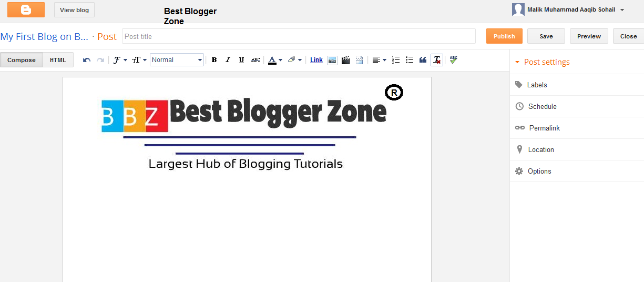Open the text alignment dropdown

tap(379, 60)
